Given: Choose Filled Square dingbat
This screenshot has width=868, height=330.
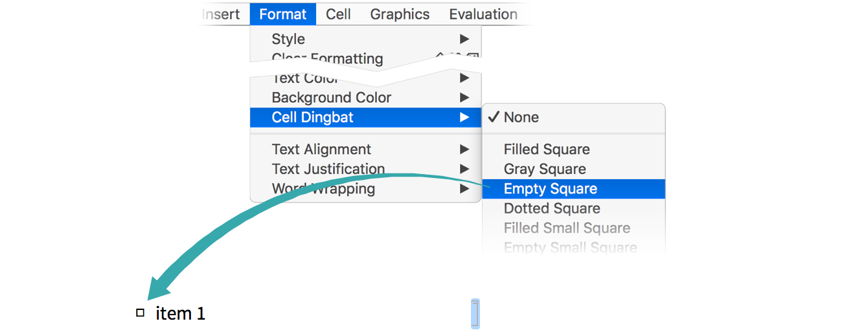Looking at the screenshot, I should point(547,149).
